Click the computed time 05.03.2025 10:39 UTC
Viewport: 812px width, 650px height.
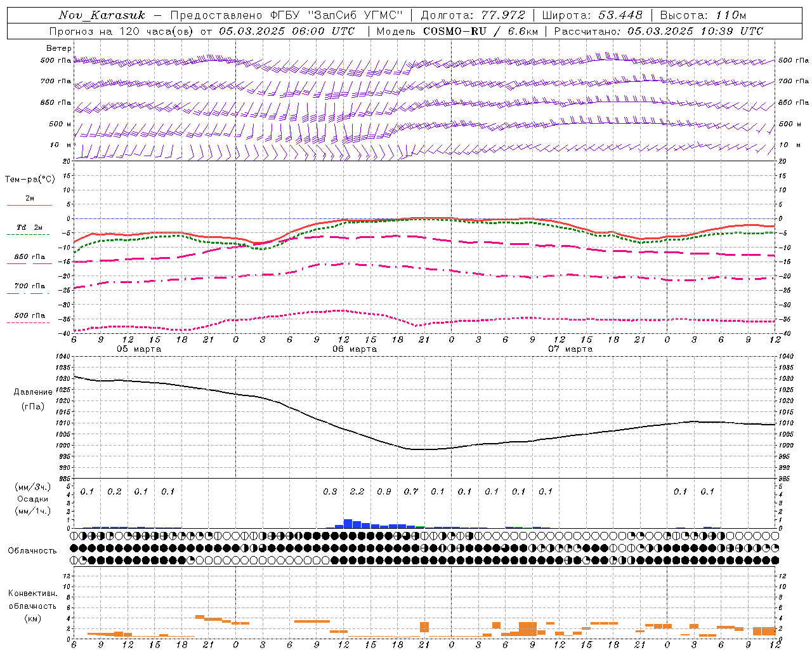click(695, 31)
